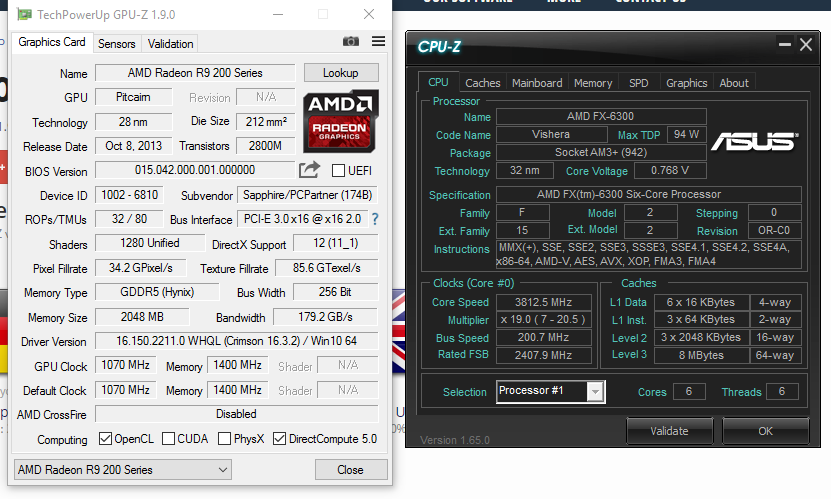Switch to the Graphics Card tab in GPU-Z
The height and width of the screenshot is (499, 831).
click(x=51, y=42)
